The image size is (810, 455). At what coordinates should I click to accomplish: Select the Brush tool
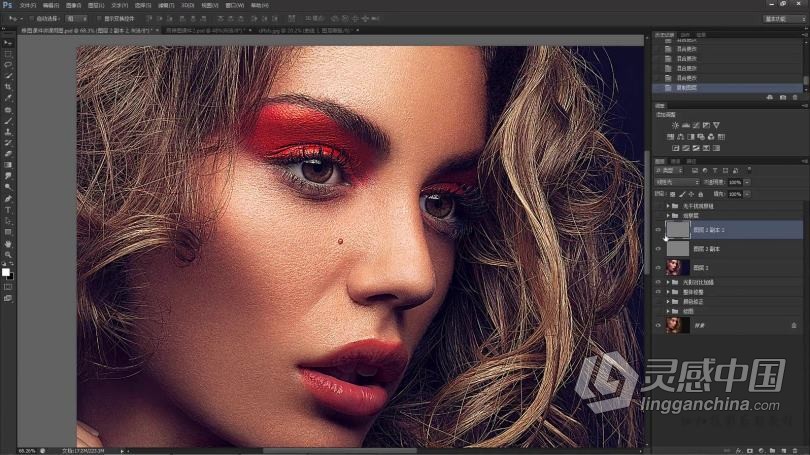tap(8, 120)
